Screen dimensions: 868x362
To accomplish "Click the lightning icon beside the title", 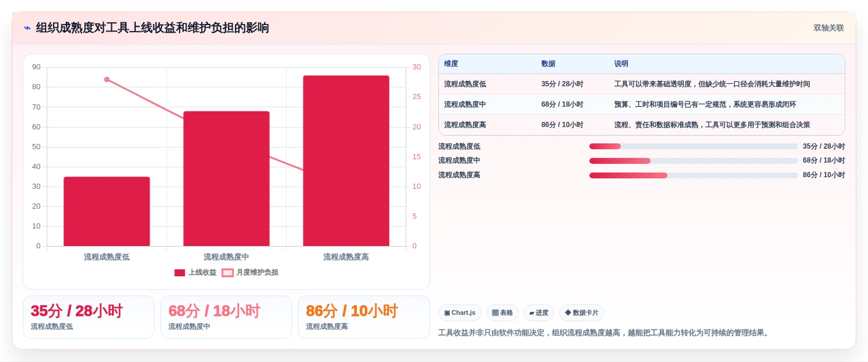I will point(27,28).
